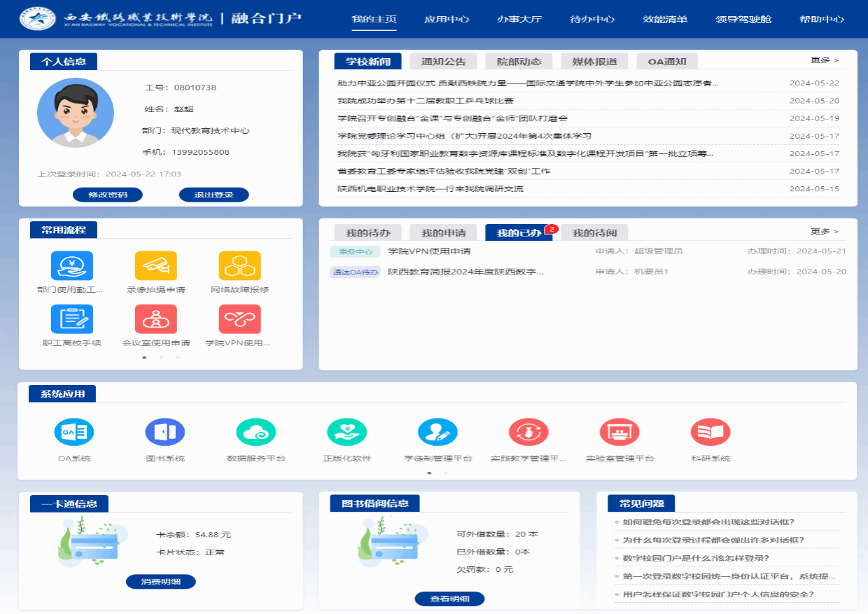The image size is (868, 614).
Task: Expand 更多 in the to-do panel
Action: [824, 232]
